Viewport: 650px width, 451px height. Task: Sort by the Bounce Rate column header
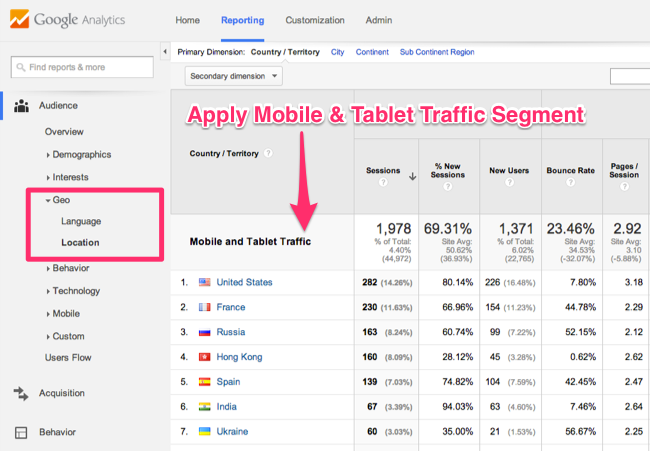coord(570,170)
